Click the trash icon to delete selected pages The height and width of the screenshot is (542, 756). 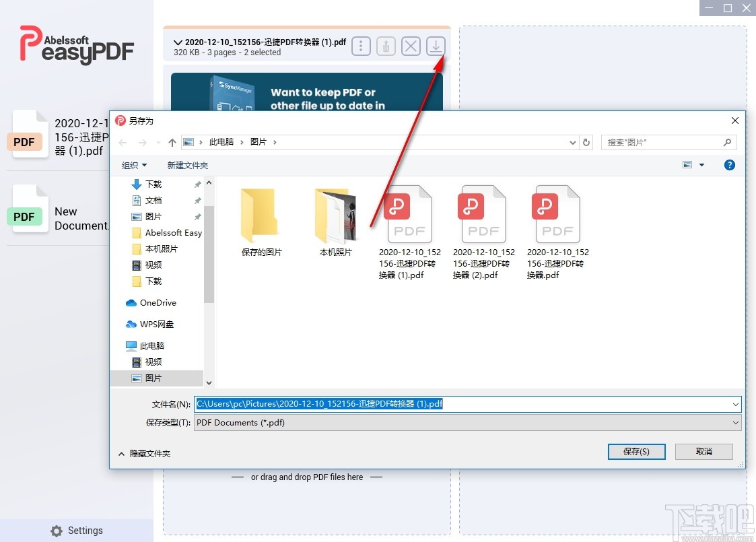click(x=386, y=46)
